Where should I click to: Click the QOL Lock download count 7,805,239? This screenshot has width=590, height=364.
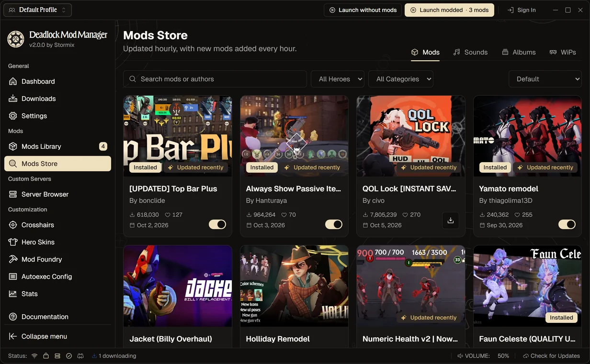(x=383, y=215)
